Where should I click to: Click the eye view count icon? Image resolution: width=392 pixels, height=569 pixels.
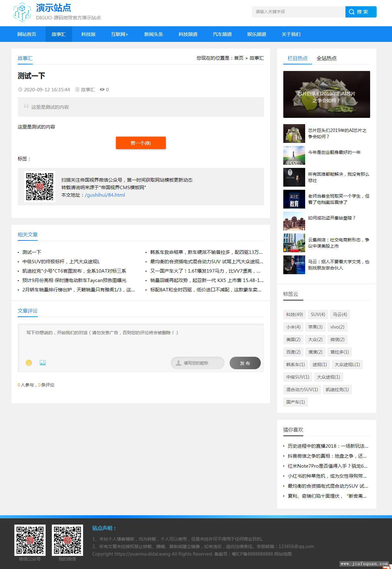pos(102,89)
